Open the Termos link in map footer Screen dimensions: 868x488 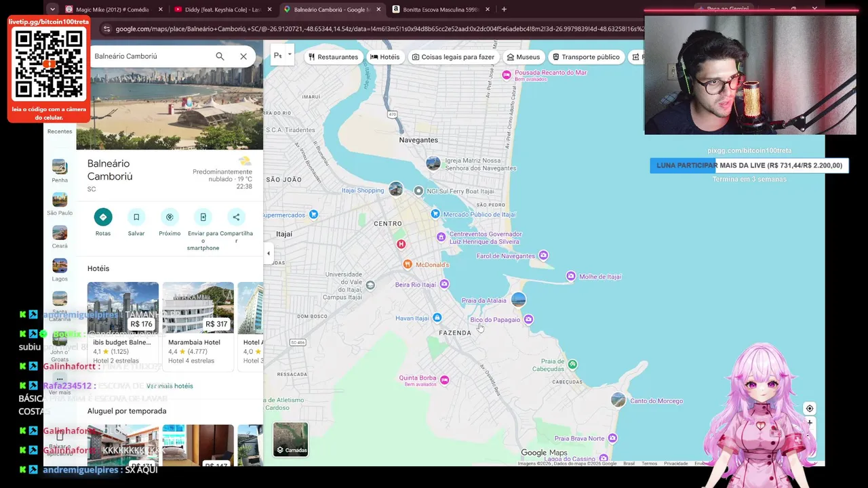tap(650, 464)
